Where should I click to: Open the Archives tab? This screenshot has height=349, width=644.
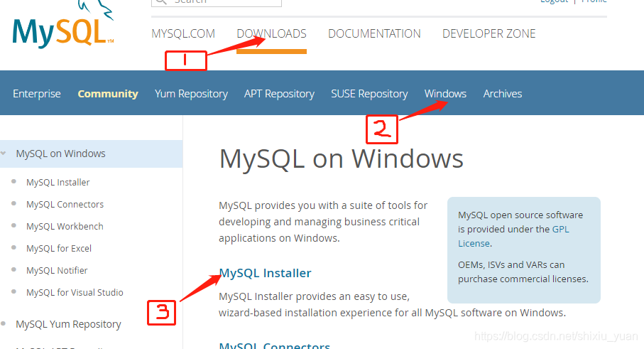(502, 94)
